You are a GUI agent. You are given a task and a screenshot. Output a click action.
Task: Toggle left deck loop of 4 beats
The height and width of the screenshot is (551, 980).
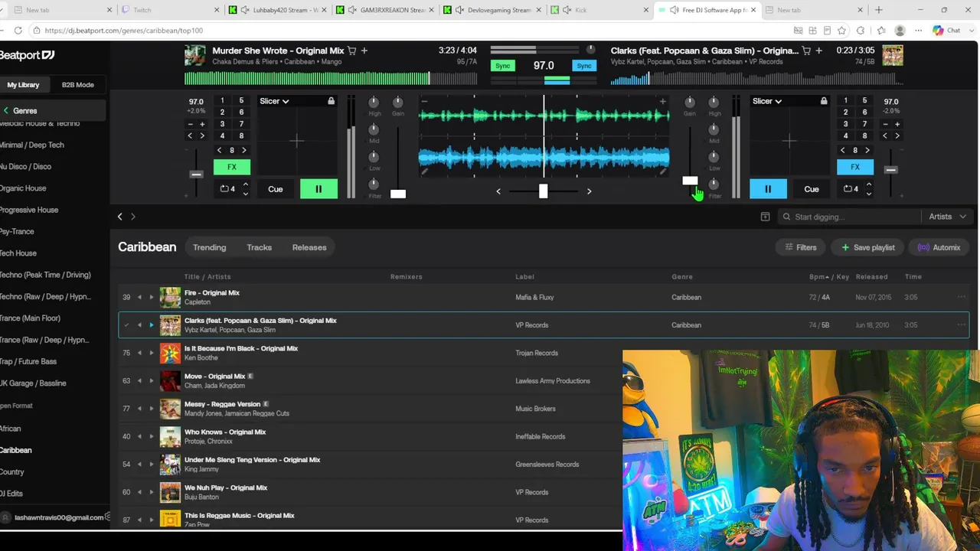228,189
